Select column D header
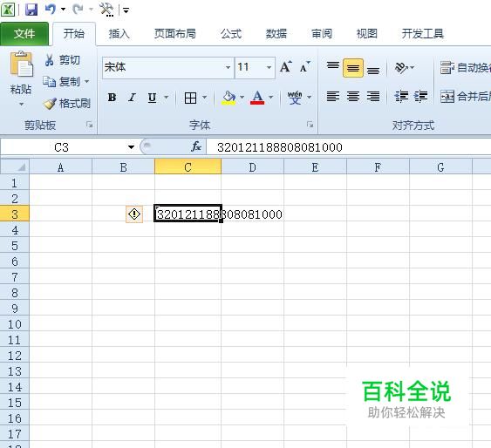Image resolution: width=491 pixels, height=448 pixels. point(252,167)
